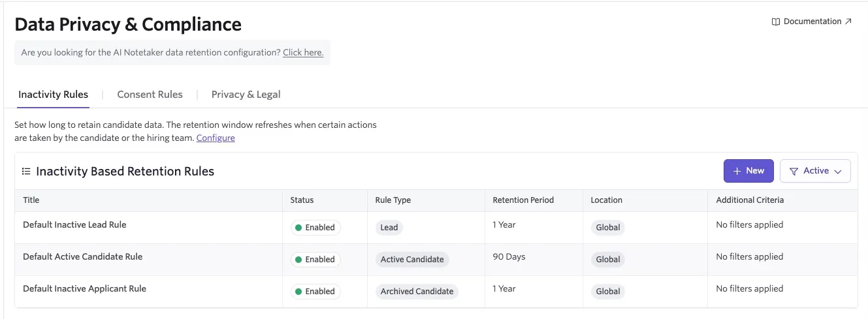This screenshot has width=868, height=319.
Task: Click 1 Year retention for Inactive Applicant Rule
Action: click(x=504, y=288)
